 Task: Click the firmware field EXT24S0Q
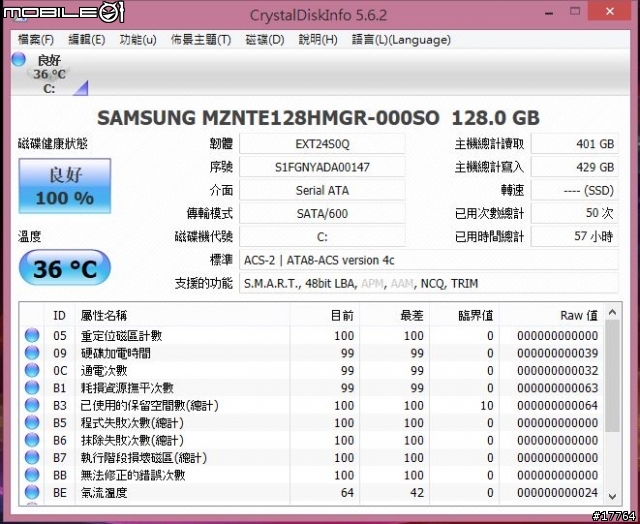point(322,144)
